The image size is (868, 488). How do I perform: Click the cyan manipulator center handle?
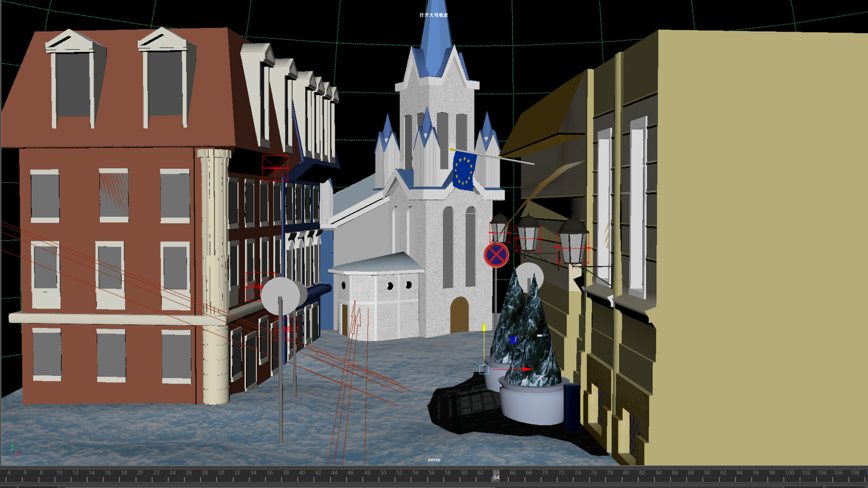tap(484, 369)
